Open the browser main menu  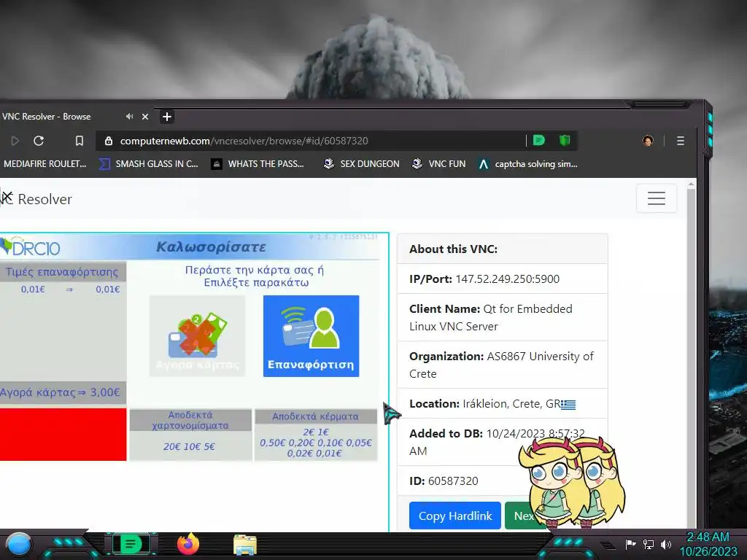[681, 141]
